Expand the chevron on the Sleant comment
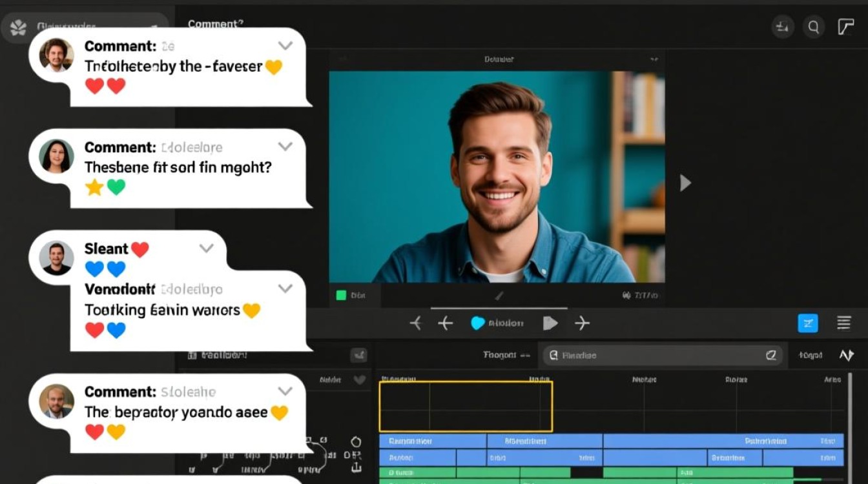 [x=206, y=248]
